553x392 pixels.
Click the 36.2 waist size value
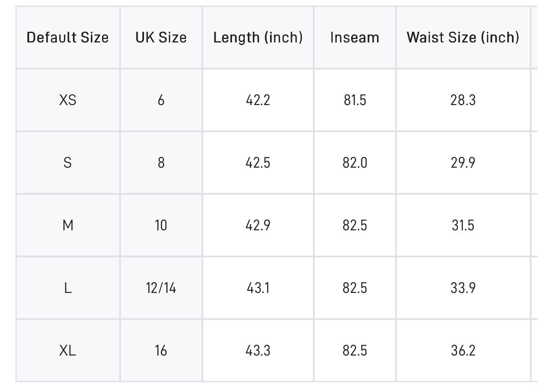point(463,351)
